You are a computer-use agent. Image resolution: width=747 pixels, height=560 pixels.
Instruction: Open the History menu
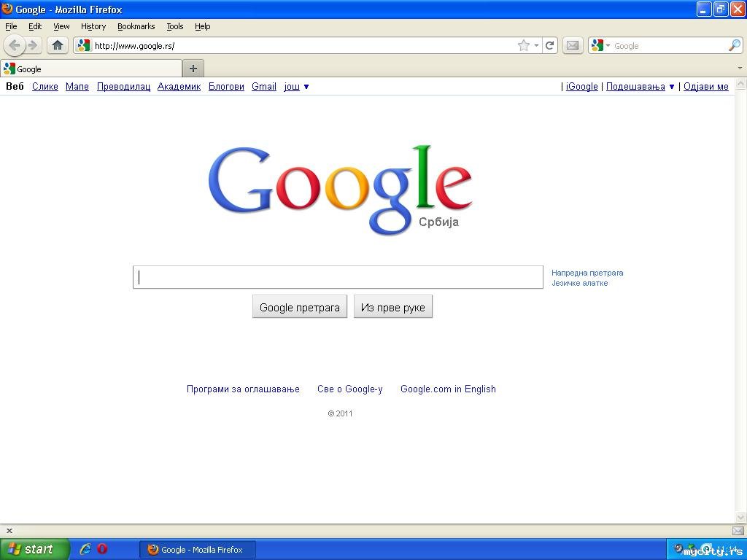(93, 26)
